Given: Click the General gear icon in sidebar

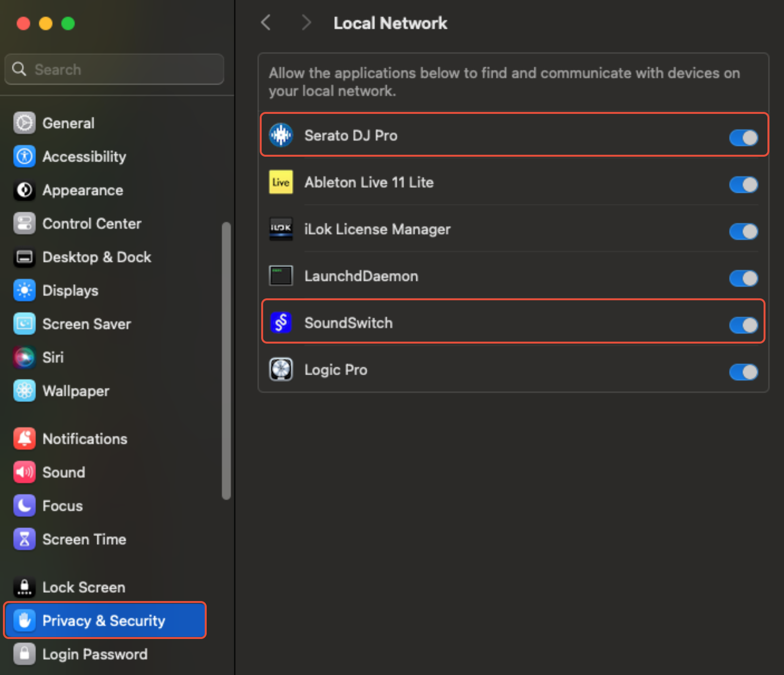Looking at the screenshot, I should point(24,123).
